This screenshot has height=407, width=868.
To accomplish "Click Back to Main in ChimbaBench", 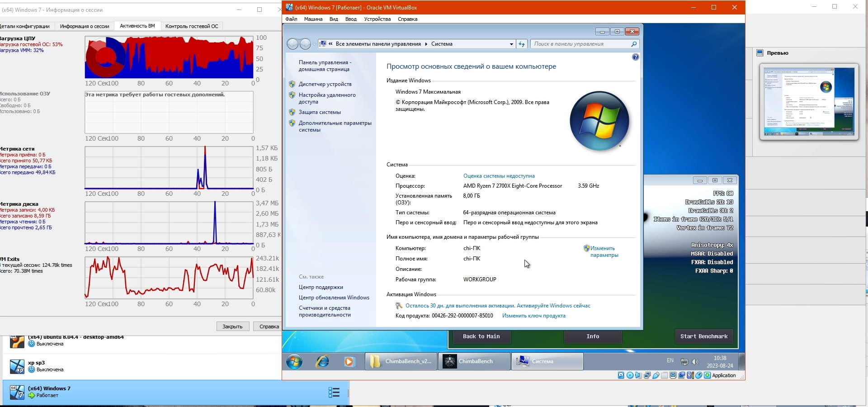I will pos(481,336).
